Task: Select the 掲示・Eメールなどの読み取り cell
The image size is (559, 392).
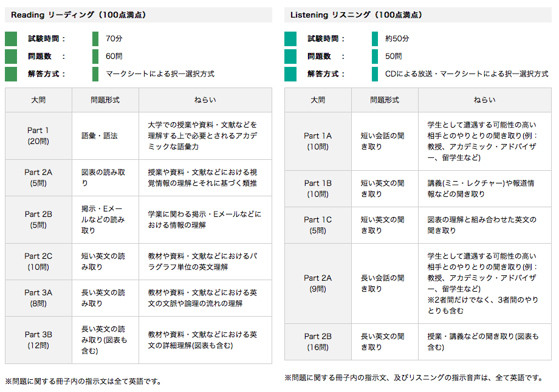Action: (x=105, y=220)
